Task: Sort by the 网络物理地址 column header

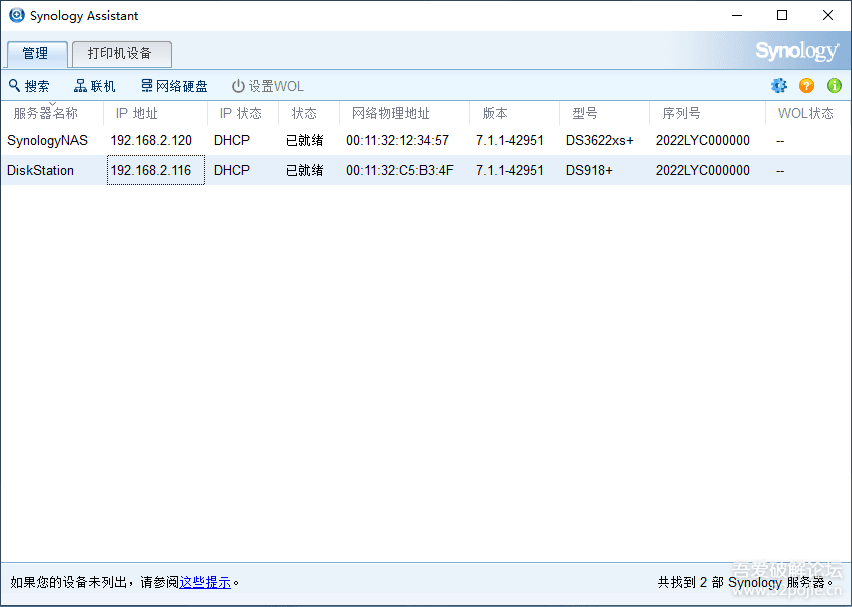Action: (404, 114)
